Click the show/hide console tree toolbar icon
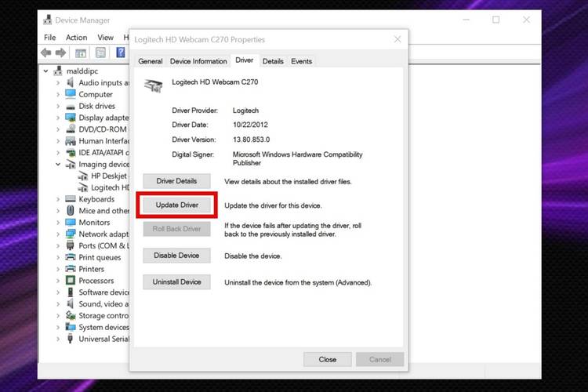588x392 pixels. (81, 53)
